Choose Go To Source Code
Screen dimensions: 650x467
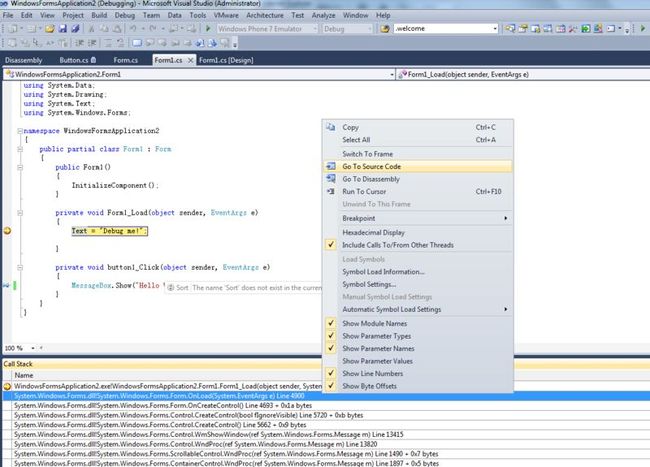(x=417, y=166)
